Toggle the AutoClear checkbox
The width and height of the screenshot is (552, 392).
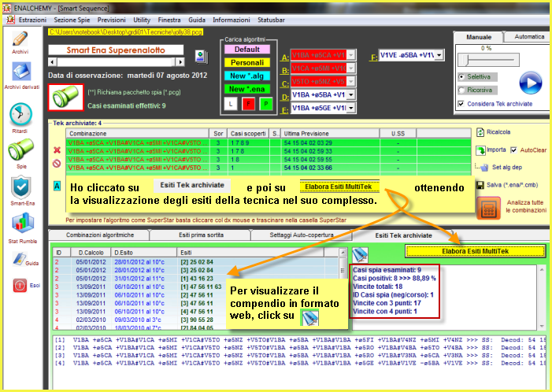[x=513, y=150]
